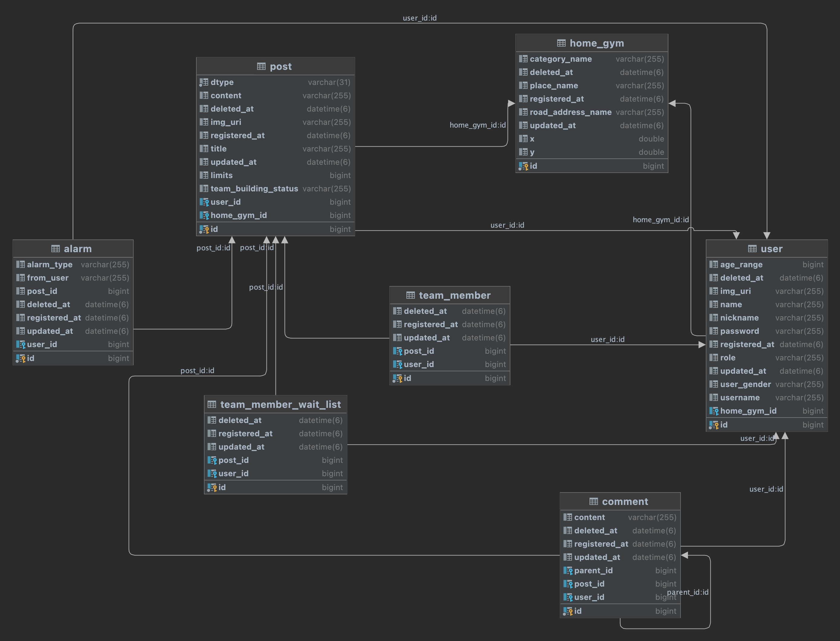
Task: Select the nickname column in user table
Action: [x=739, y=318]
